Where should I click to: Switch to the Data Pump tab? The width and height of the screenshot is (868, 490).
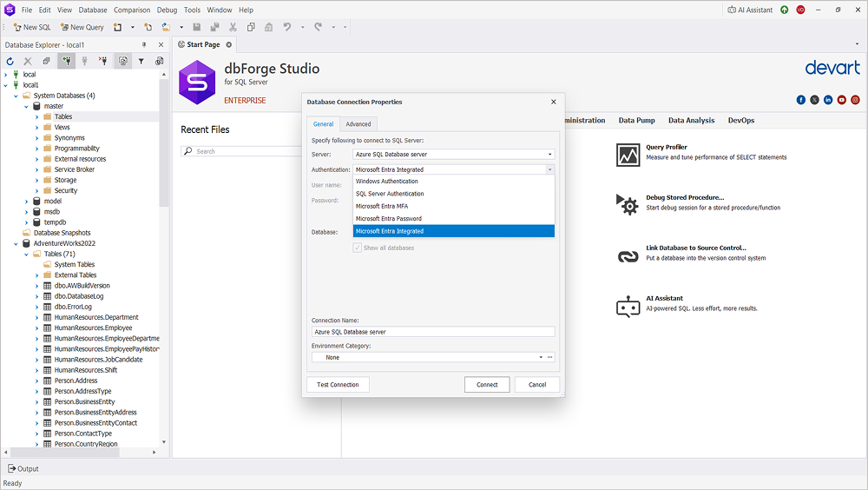pyautogui.click(x=636, y=120)
